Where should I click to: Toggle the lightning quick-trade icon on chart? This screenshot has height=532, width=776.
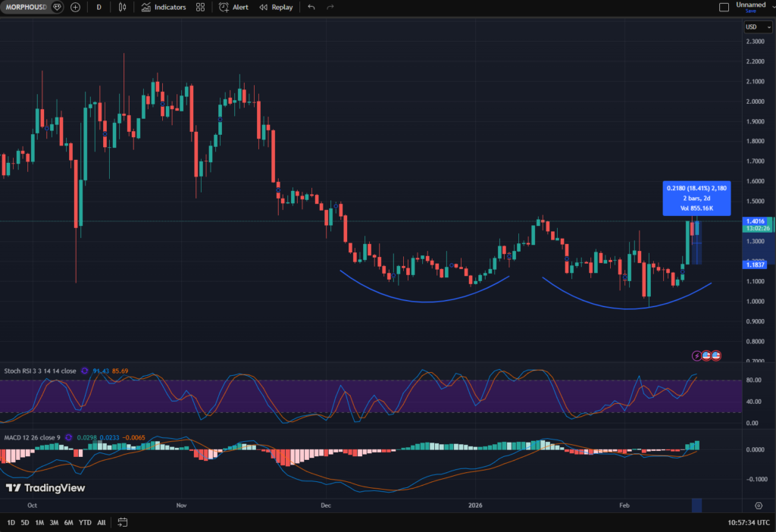(696, 355)
